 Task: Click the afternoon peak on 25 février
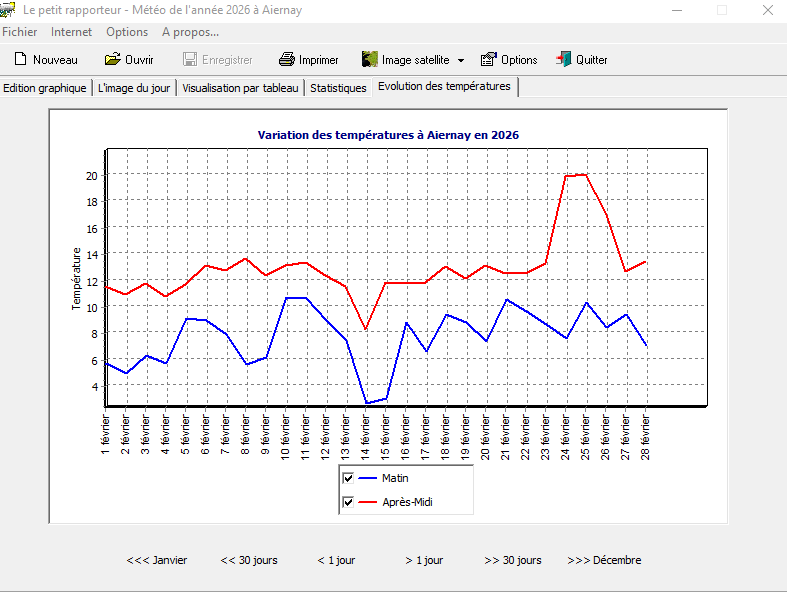tap(586, 175)
